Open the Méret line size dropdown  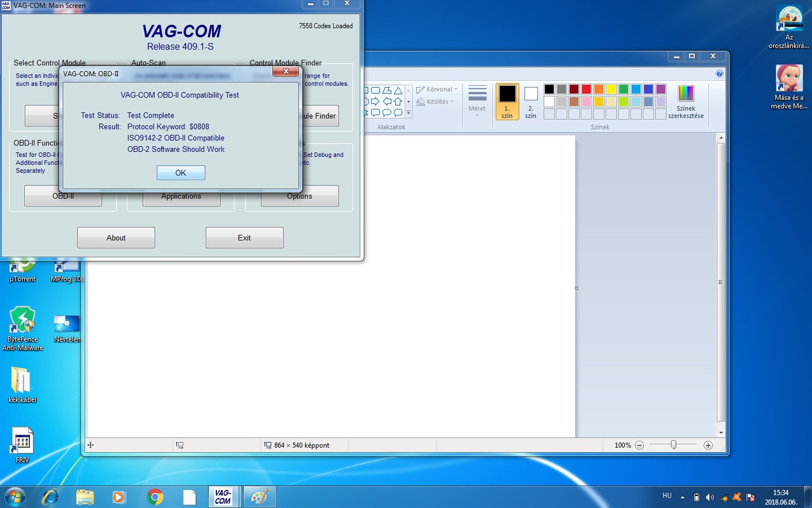coord(477,102)
